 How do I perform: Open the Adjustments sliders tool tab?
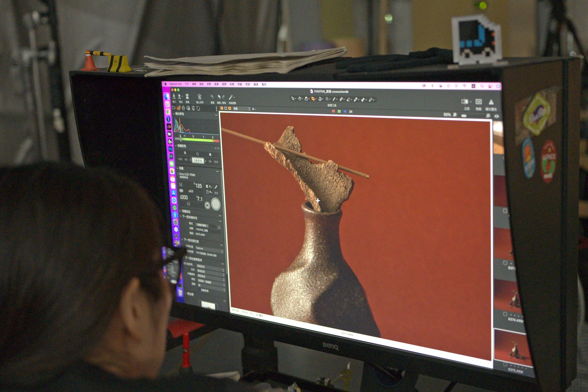(193, 108)
